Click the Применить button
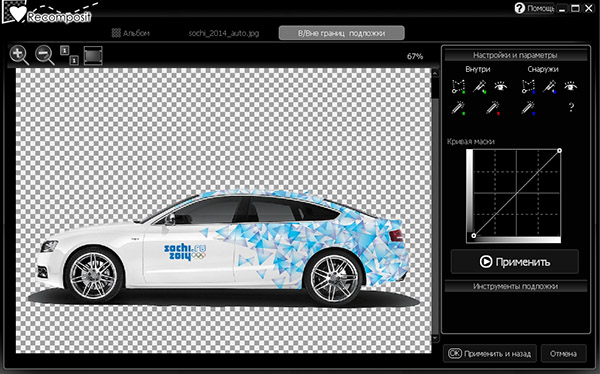 coord(515,262)
